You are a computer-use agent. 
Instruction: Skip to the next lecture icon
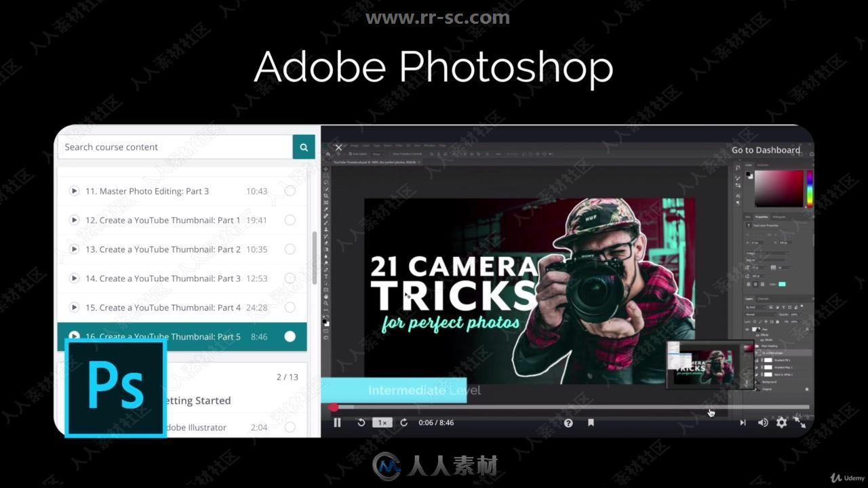[743, 422]
